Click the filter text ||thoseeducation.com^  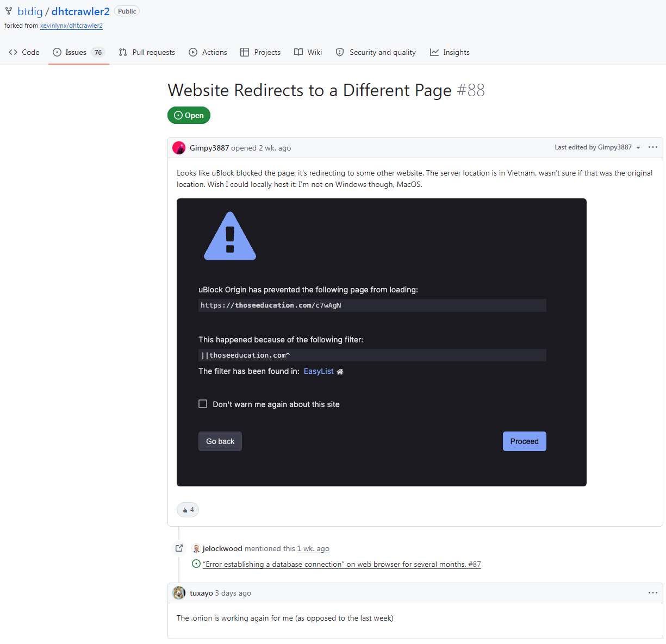372,355
